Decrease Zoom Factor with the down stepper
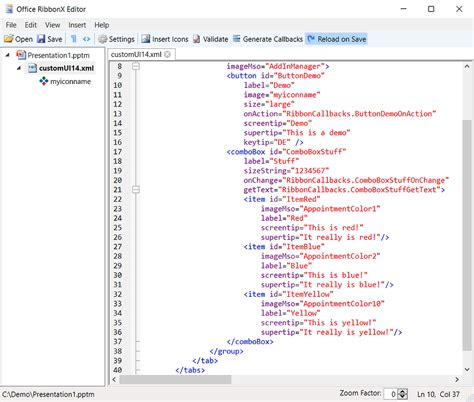 [x=403, y=397]
